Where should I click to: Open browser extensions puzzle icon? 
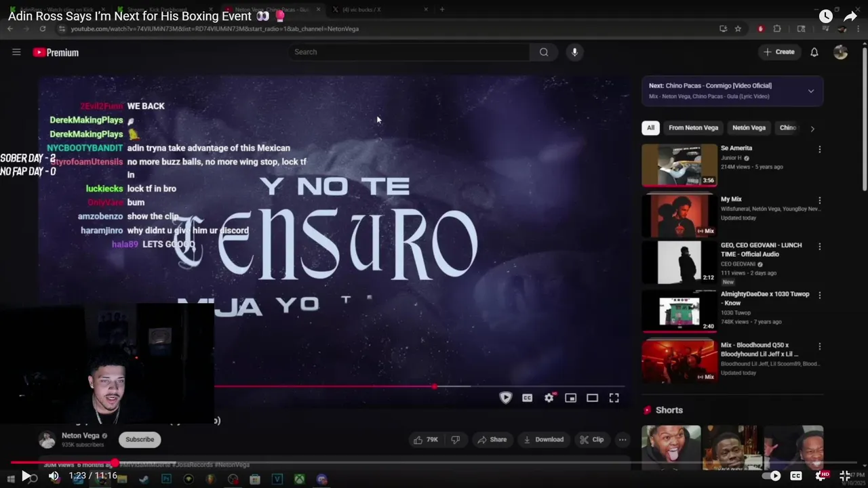click(x=777, y=28)
